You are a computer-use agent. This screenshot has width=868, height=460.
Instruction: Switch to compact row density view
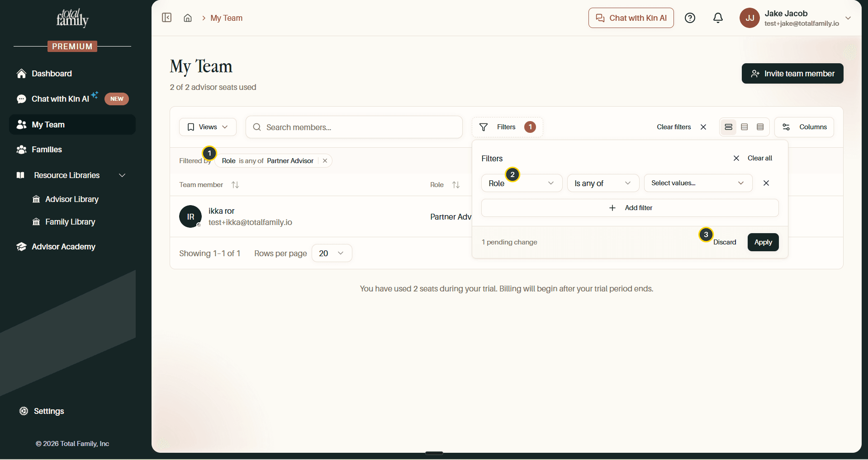click(x=760, y=127)
